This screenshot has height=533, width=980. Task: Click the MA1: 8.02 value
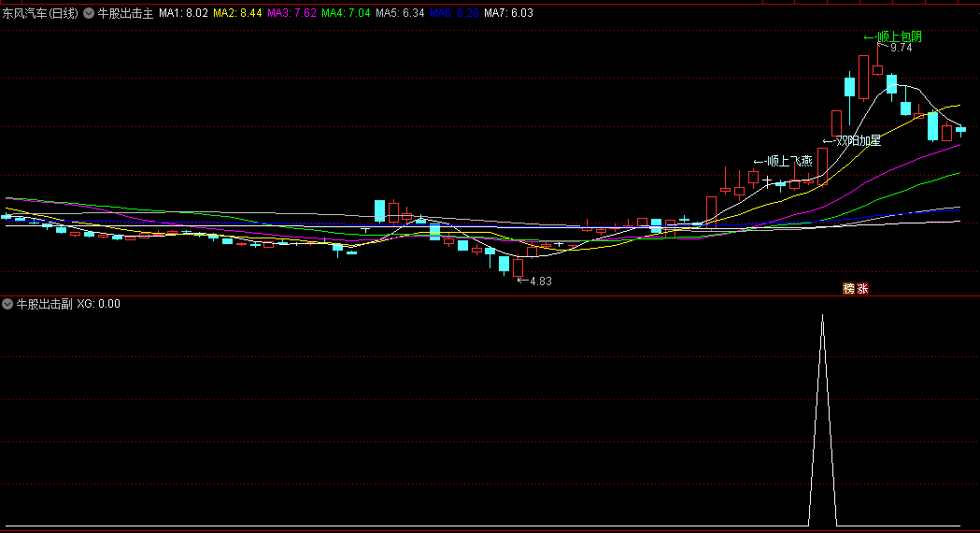tap(183, 13)
